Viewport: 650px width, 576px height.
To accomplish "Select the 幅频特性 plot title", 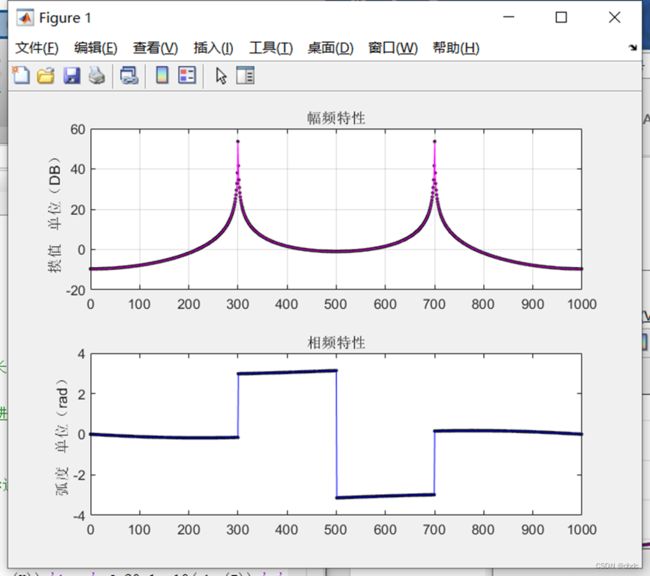I will click(336, 118).
